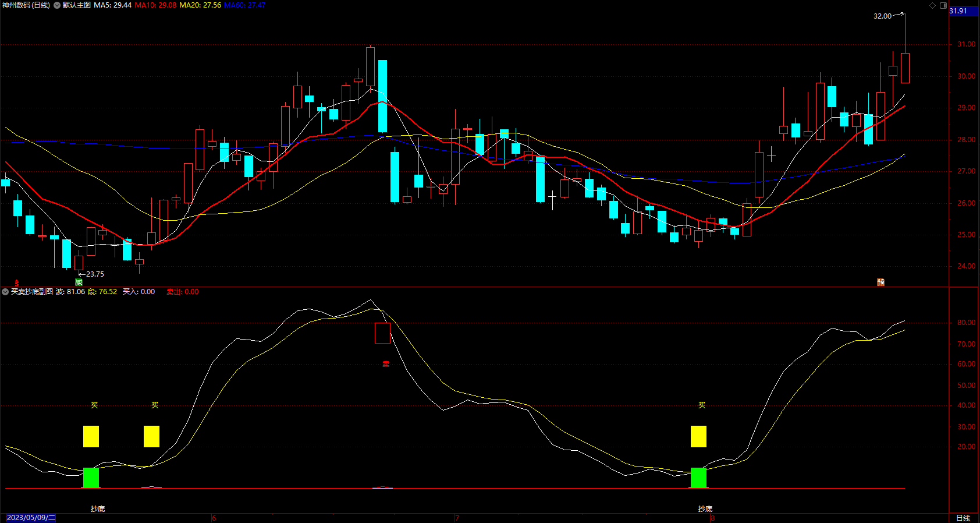980x523 pixels.
Task: Toggle the side panel icon at top right
Action: (943, 5)
